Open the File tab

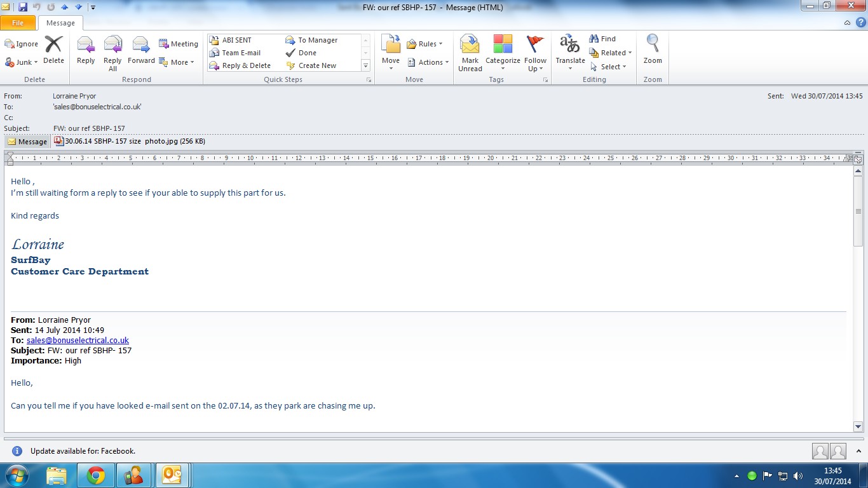[18, 23]
